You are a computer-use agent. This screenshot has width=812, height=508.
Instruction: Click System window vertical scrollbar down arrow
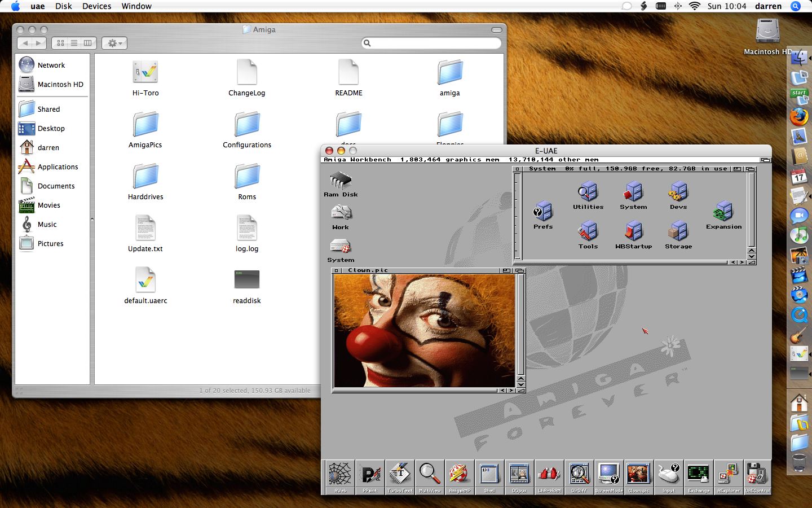click(751, 256)
